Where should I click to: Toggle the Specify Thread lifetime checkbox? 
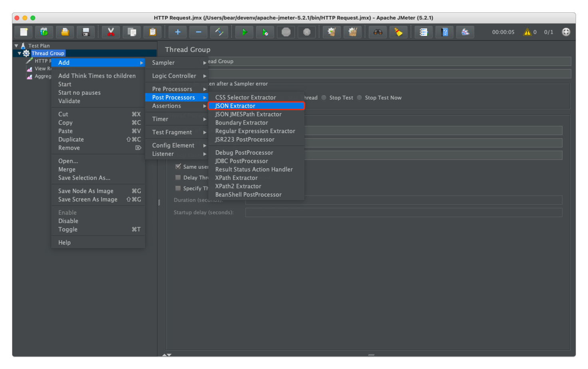point(178,188)
